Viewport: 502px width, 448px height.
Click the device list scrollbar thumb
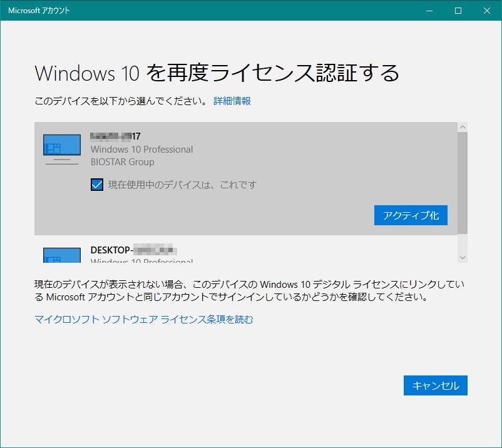[463, 183]
